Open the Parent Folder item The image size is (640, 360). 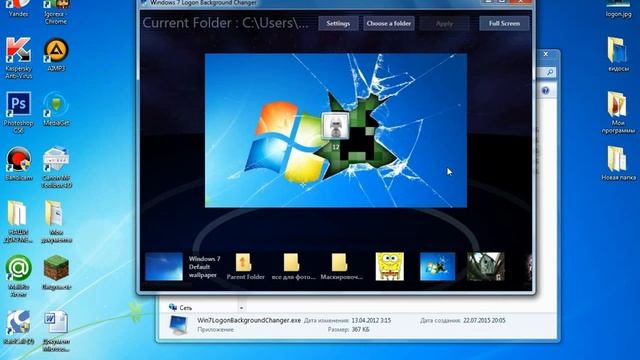coord(245,267)
